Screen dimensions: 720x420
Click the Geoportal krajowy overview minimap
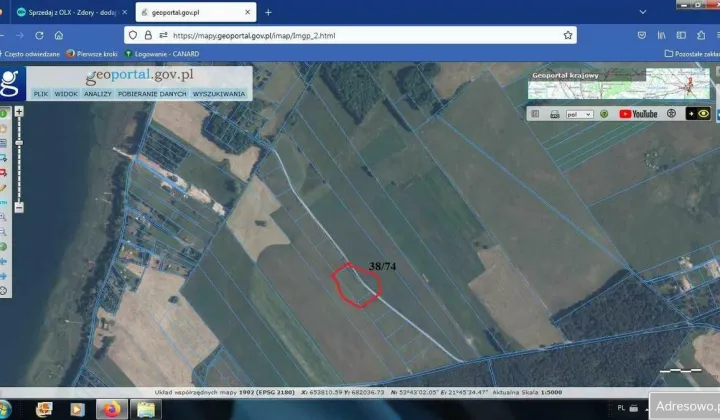619,84
